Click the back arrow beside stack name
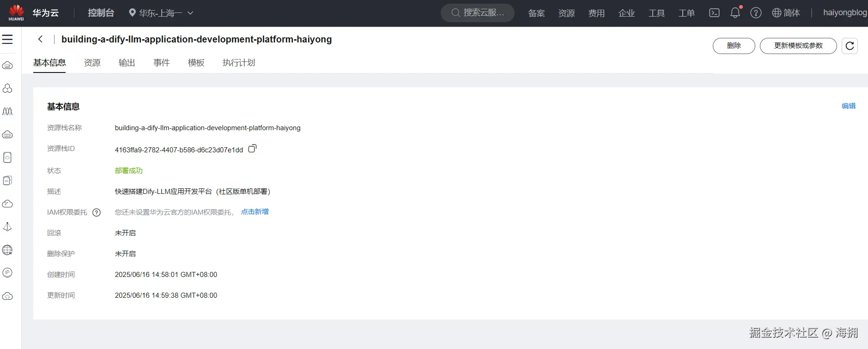 click(41, 39)
